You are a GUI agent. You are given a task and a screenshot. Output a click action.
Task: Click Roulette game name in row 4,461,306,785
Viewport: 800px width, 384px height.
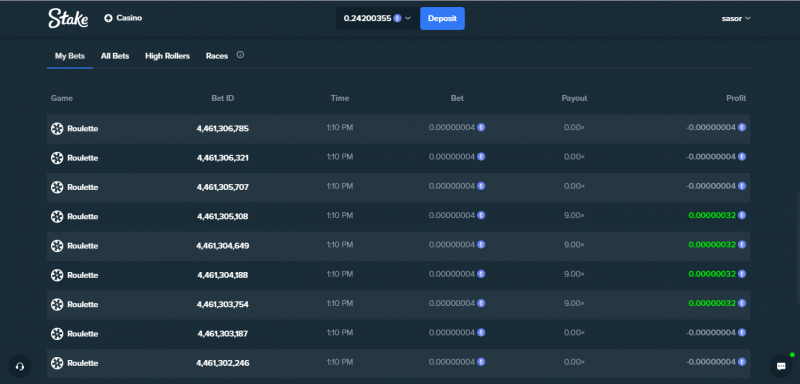pyautogui.click(x=83, y=129)
